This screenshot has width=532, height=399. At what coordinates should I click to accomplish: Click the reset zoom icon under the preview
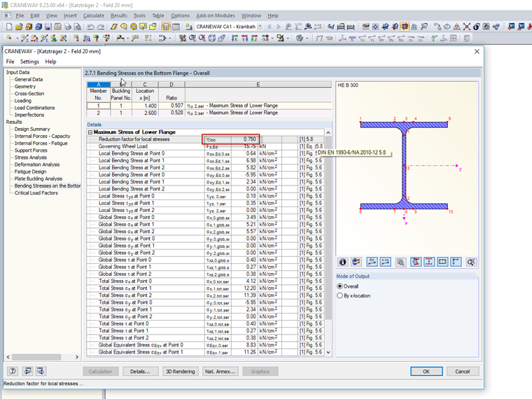471,262
